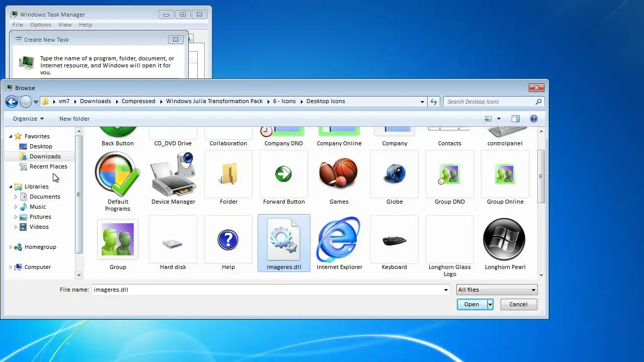644x362 pixels.
Task: Select the Folder icon file
Action: [228, 177]
